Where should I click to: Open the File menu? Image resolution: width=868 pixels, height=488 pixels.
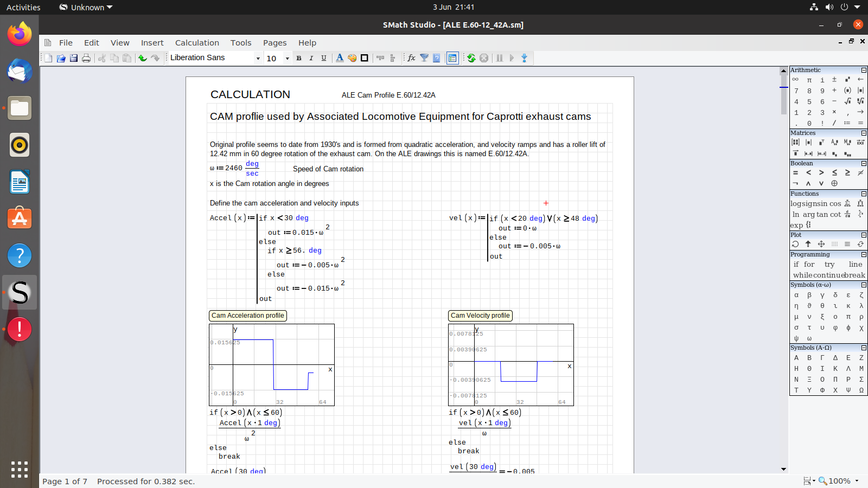click(x=66, y=43)
